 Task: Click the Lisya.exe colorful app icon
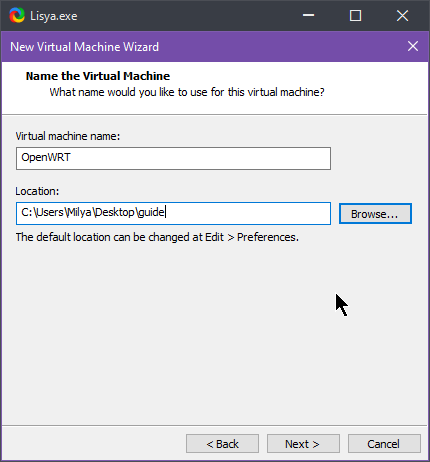[17, 15]
